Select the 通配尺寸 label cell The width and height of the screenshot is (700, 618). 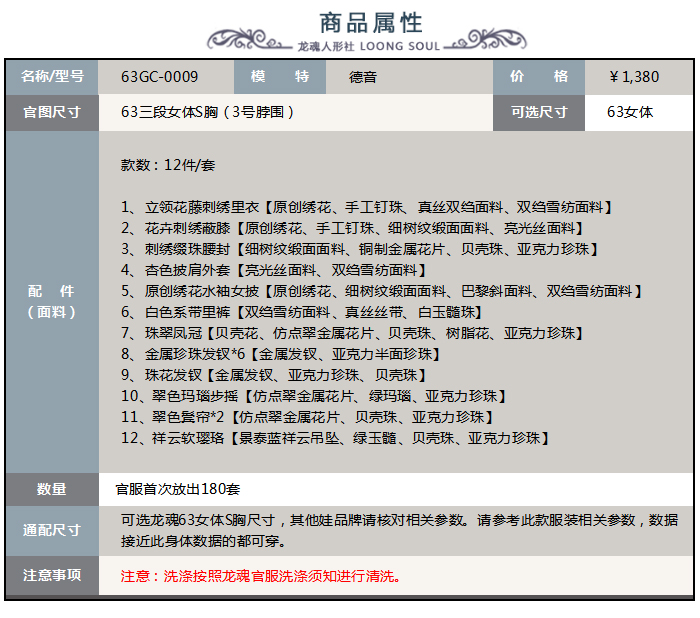click(x=52, y=530)
